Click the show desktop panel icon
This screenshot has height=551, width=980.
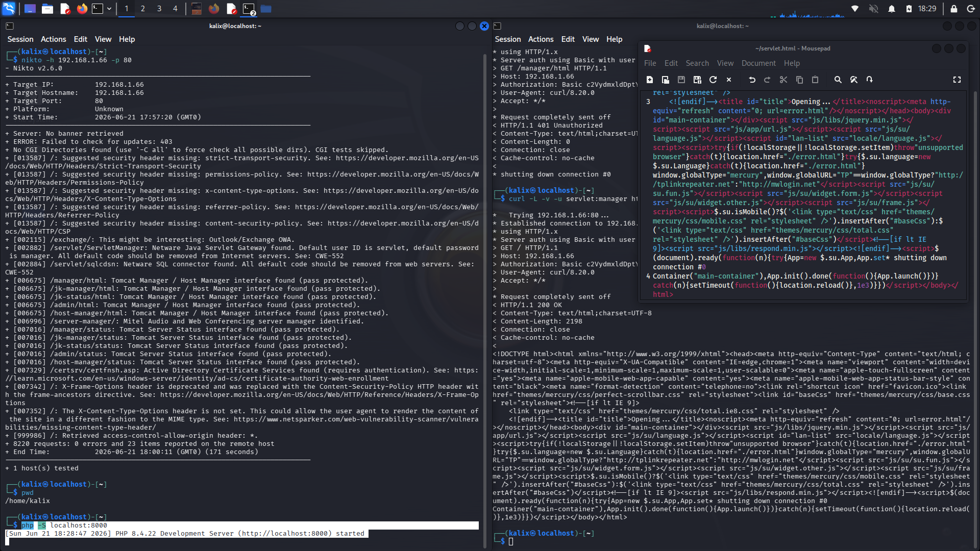(30, 9)
